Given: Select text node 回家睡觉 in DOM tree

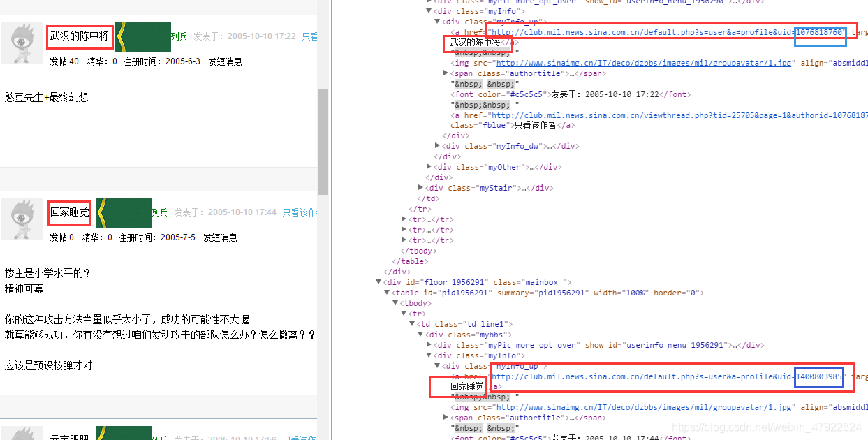Looking at the screenshot, I should coord(467,386).
